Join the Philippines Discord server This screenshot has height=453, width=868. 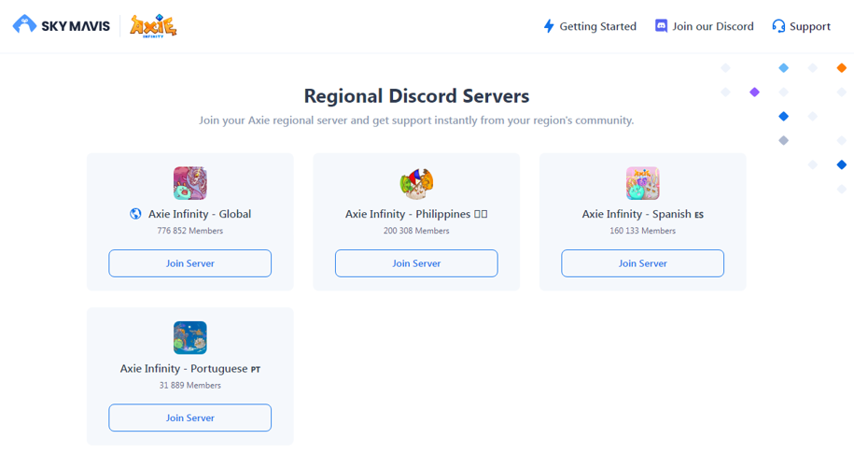click(x=416, y=263)
